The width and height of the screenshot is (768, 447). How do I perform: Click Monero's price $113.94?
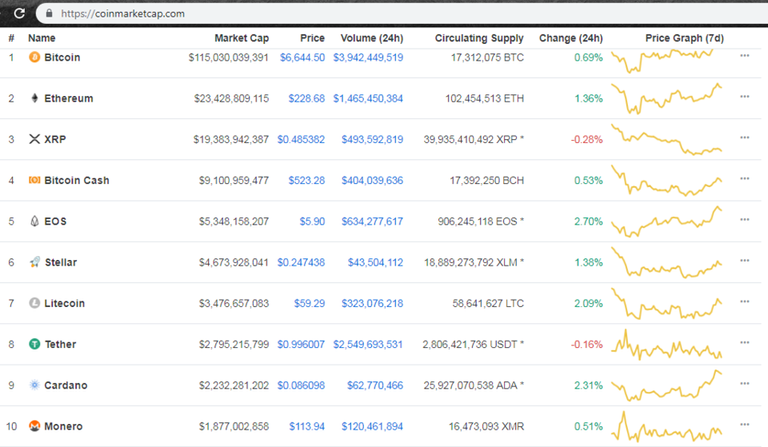pyautogui.click(x=307, y=426)
